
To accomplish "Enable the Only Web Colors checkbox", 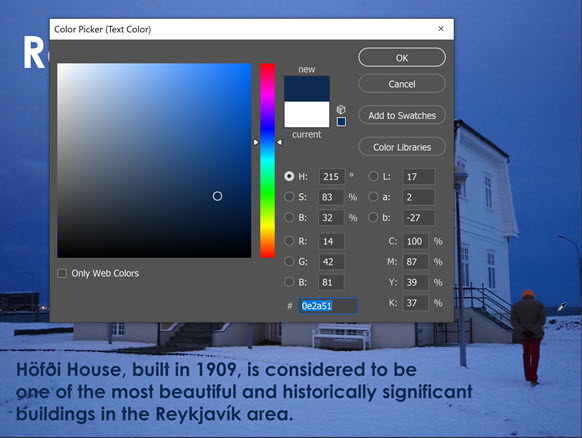I will point(62,274).
